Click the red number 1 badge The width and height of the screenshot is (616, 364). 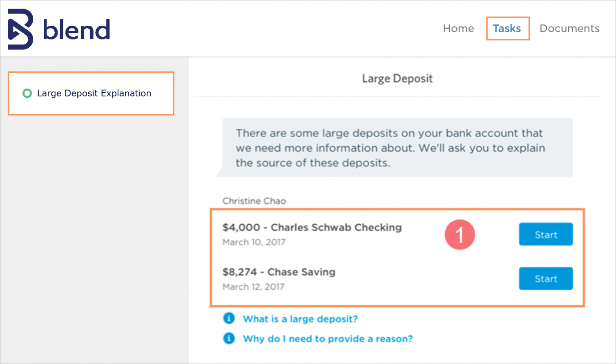coord(460,234)
